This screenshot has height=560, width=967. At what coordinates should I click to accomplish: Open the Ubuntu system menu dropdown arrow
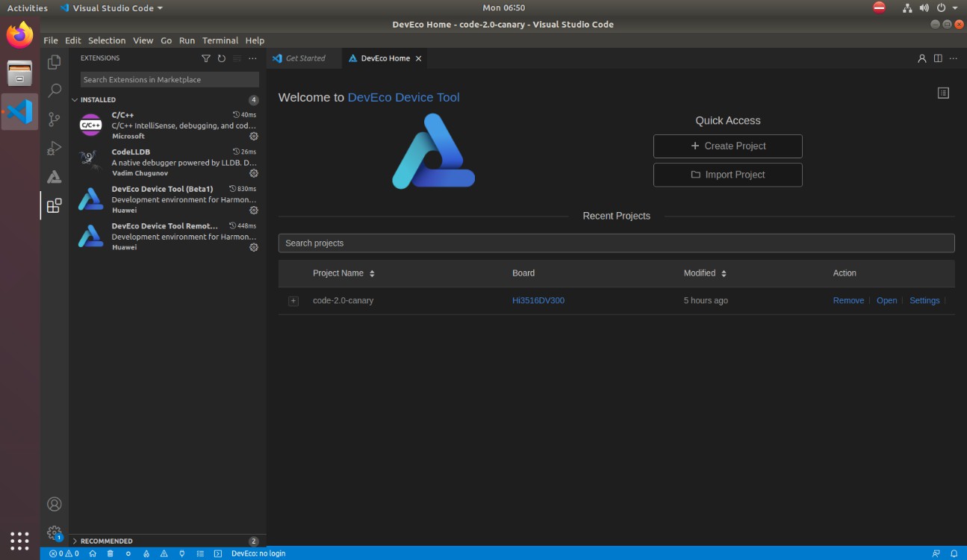[x=954, y=8]
